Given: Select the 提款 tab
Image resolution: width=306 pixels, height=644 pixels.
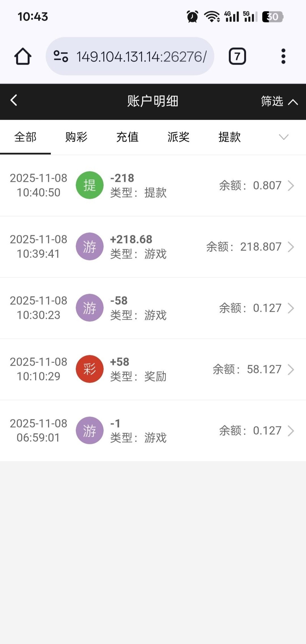Looking at the screenshot, I should [x=229, y=137].
